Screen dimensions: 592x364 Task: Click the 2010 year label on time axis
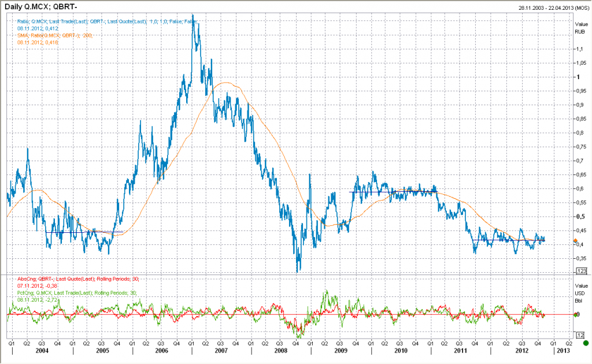pyautogui.click(x=400, y=351)
